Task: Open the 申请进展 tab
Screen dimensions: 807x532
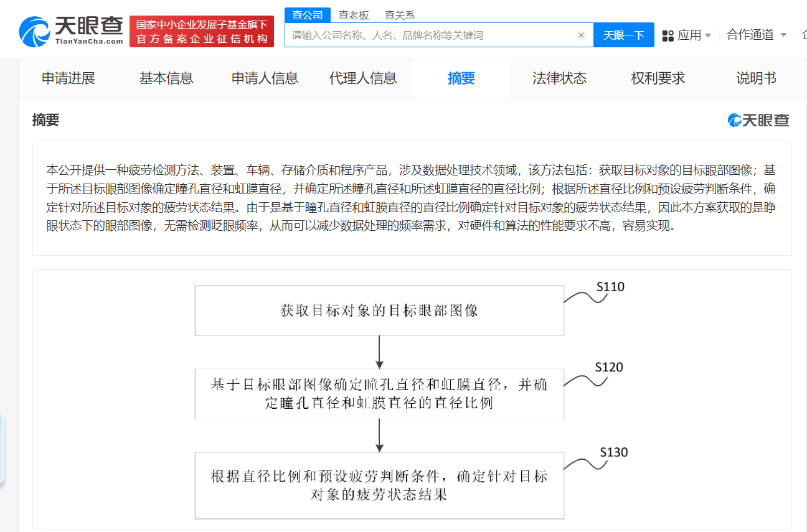Action: [68, 78]
